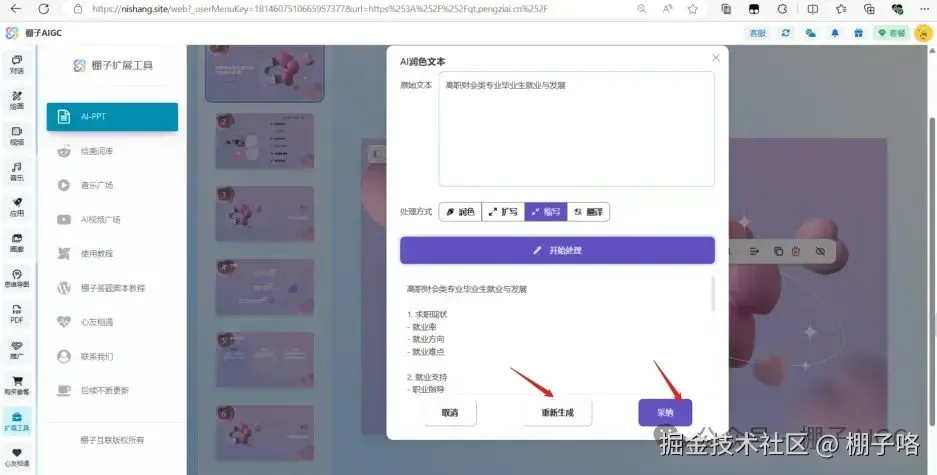Select slide thumbnail 4
This screenshot has width=937, height=475.
pyautogui.click(x=265, y=287)
